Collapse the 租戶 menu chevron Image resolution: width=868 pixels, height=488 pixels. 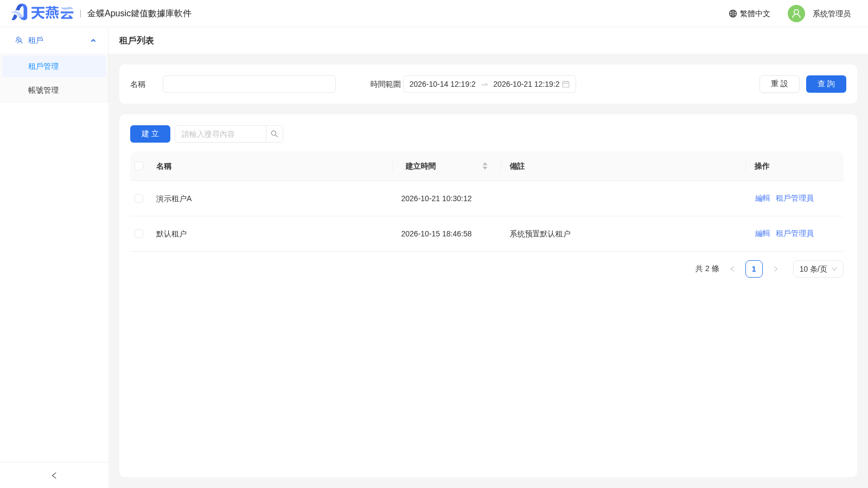93,41
